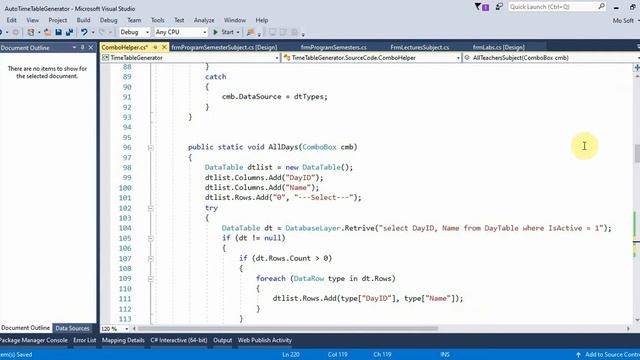Viewport: 640px width, 360px height.
Task: Open the Help menu
Action: tap(262, 20)
